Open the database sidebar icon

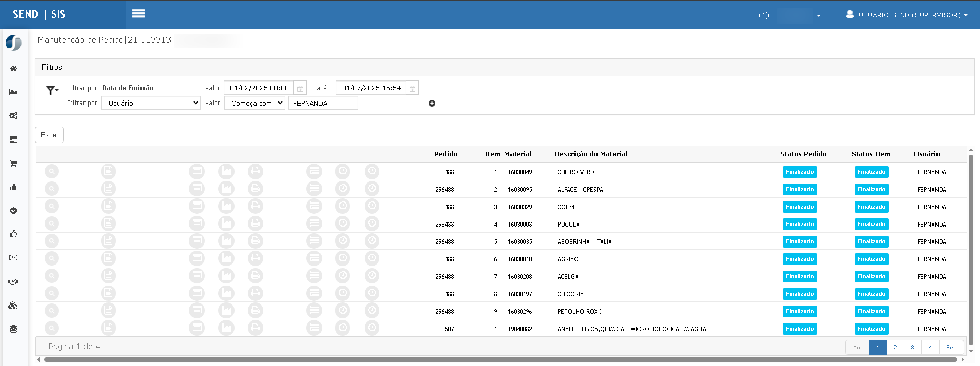click(13, 329)
